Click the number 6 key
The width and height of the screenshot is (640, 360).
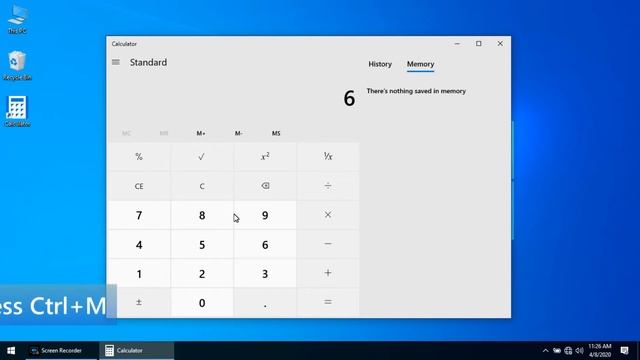[x=265, y=244]
